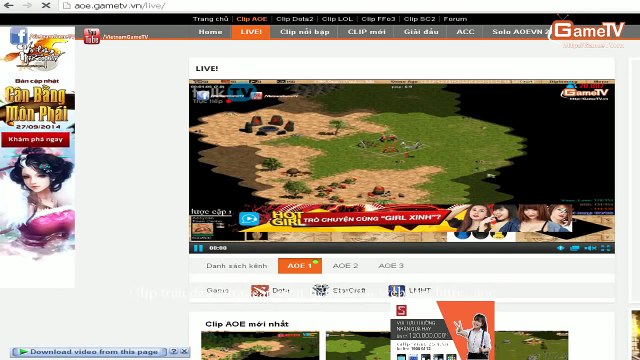
Task: Click the LMHT game icon
Action: pyautogui.click(x=396, y=291)
